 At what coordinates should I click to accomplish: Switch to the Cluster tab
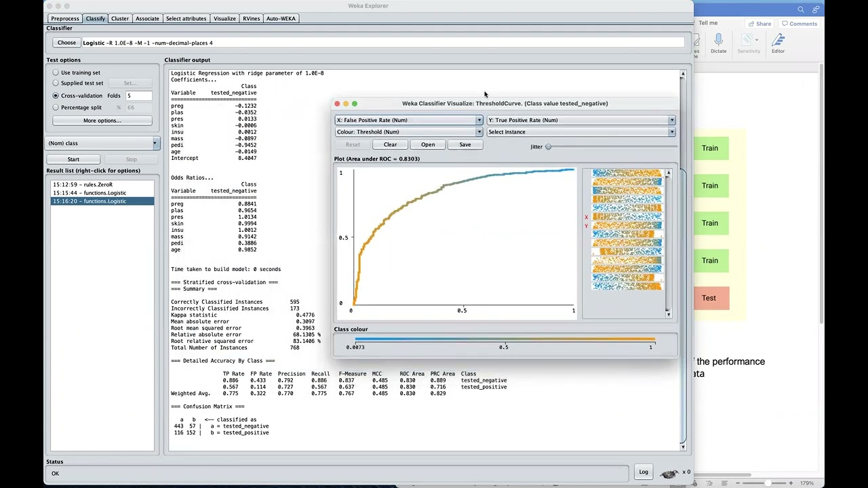pos(120,18)
